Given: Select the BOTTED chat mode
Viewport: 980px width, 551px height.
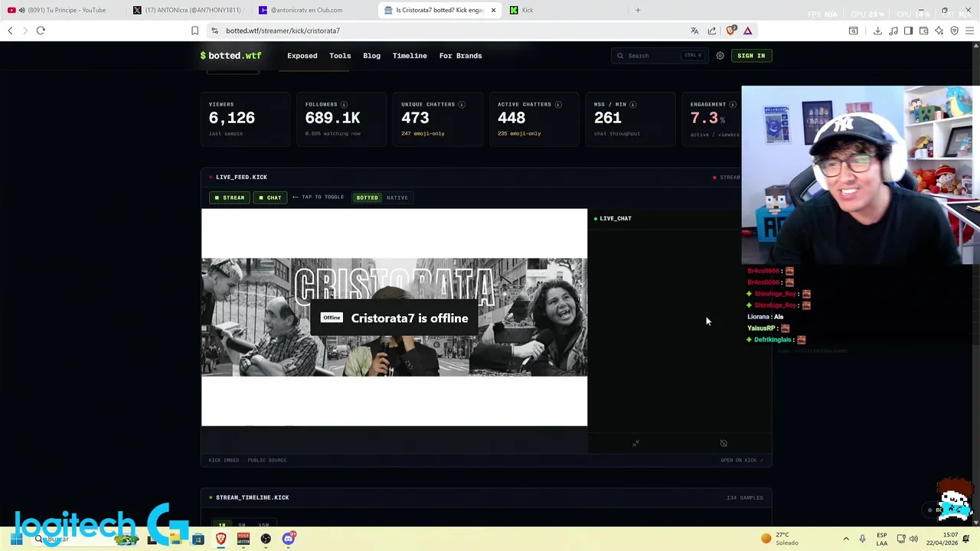Looking at the screenshot, I should (367, 197).
